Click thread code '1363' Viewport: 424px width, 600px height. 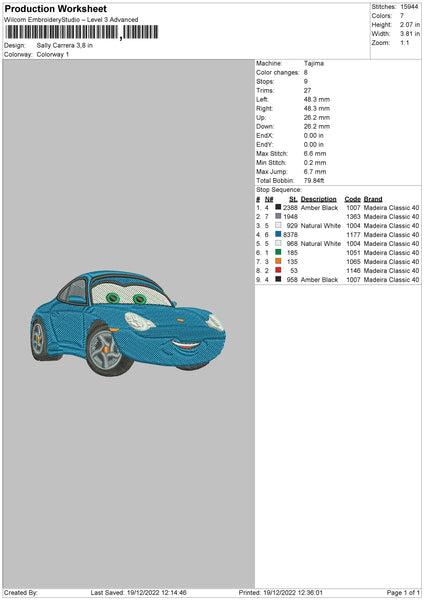click(x=353, y=217)
